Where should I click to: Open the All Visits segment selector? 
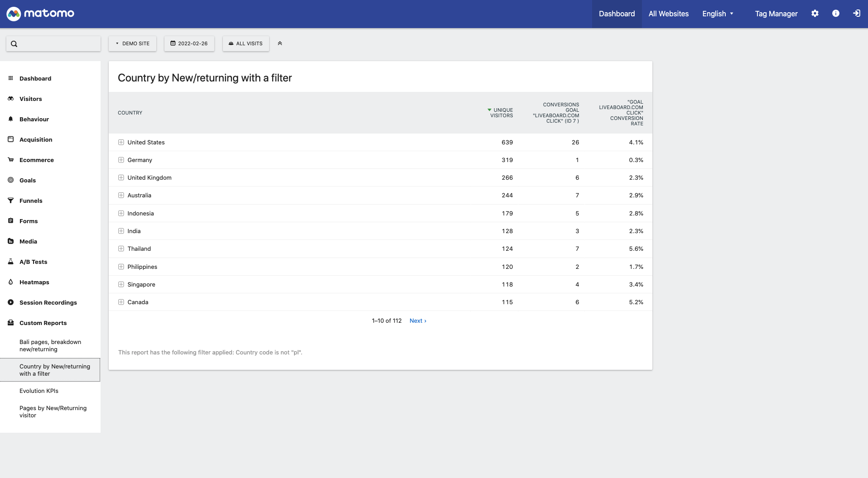246,43
